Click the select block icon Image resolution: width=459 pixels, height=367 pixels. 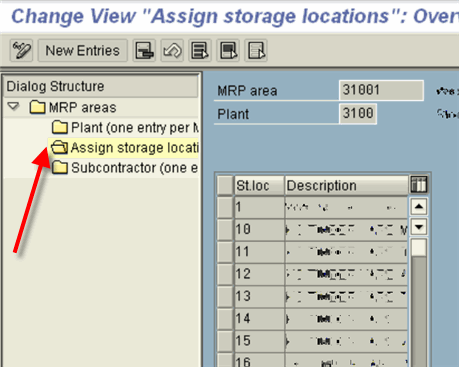click(228, 51)
